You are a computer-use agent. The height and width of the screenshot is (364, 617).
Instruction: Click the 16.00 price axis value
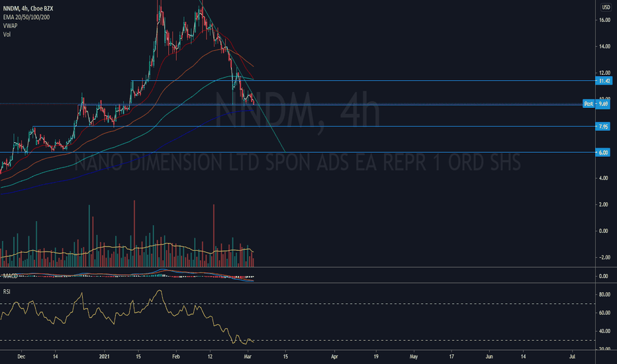coord(604,20)
